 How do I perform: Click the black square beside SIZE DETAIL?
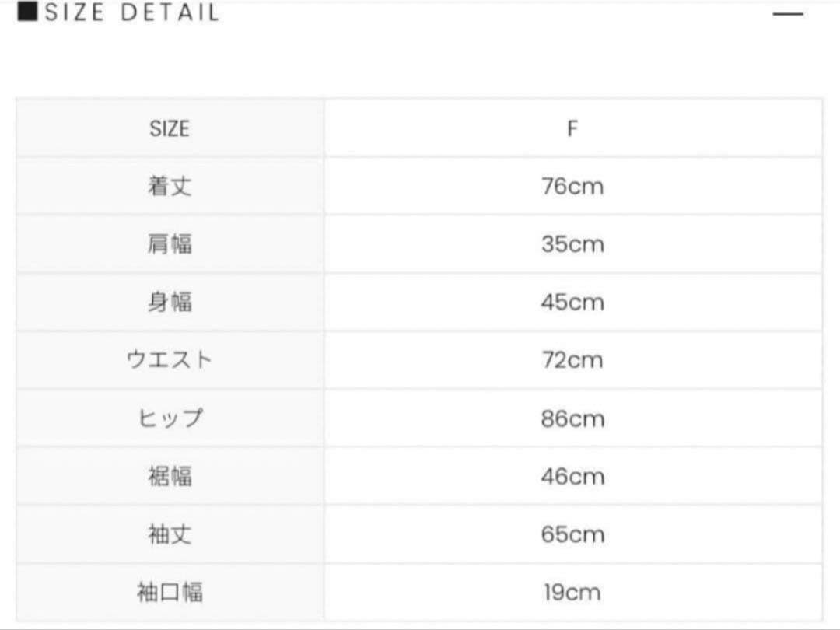click(x=27, y=12)
